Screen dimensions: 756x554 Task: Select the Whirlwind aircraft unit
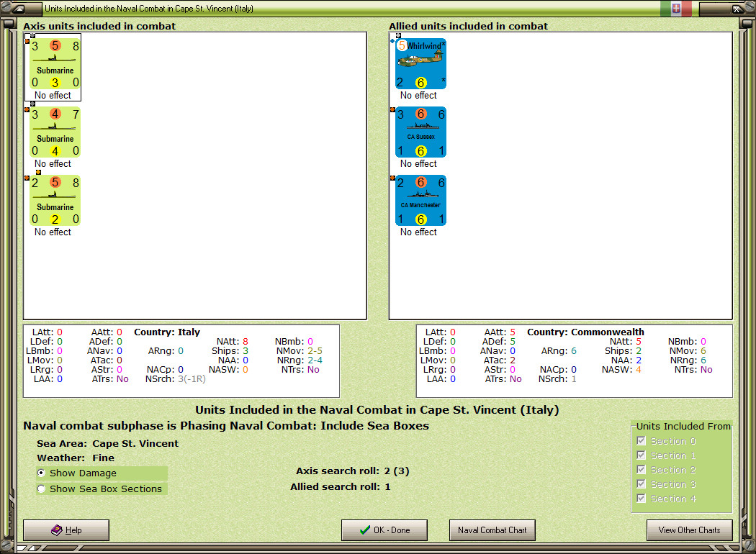point(421,64)
